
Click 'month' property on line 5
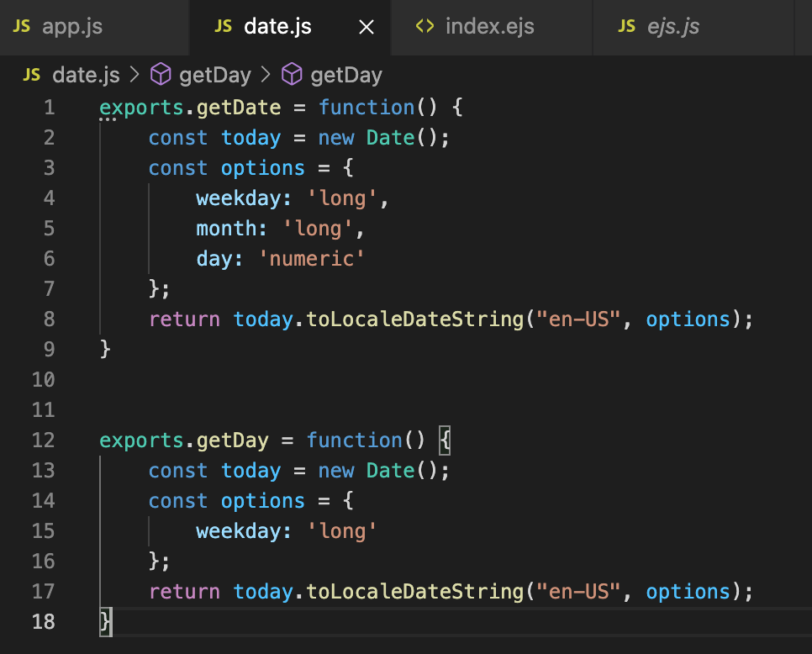226,229
